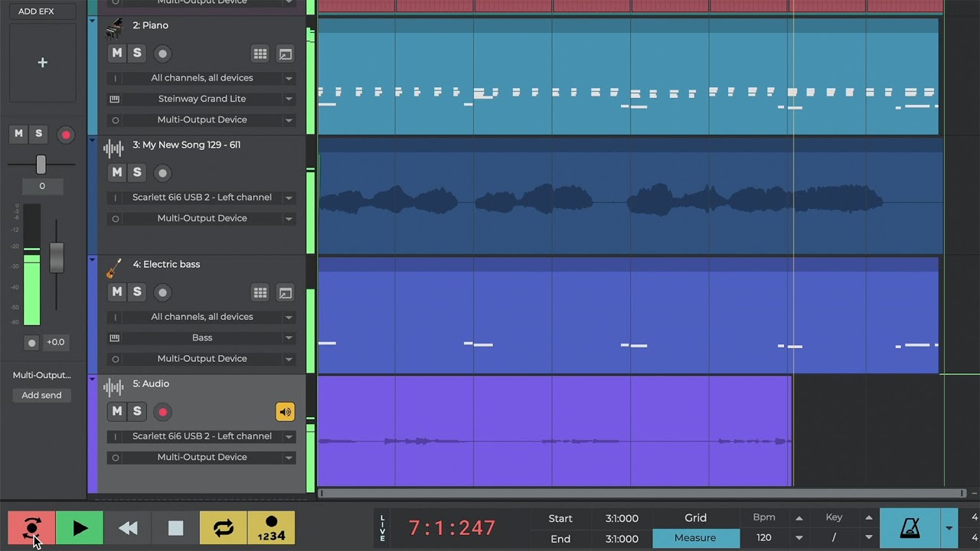Viewport: 980px width, 551px height.
Task: Click the Bpm value 120 field
Action: [x=763, y=538]
